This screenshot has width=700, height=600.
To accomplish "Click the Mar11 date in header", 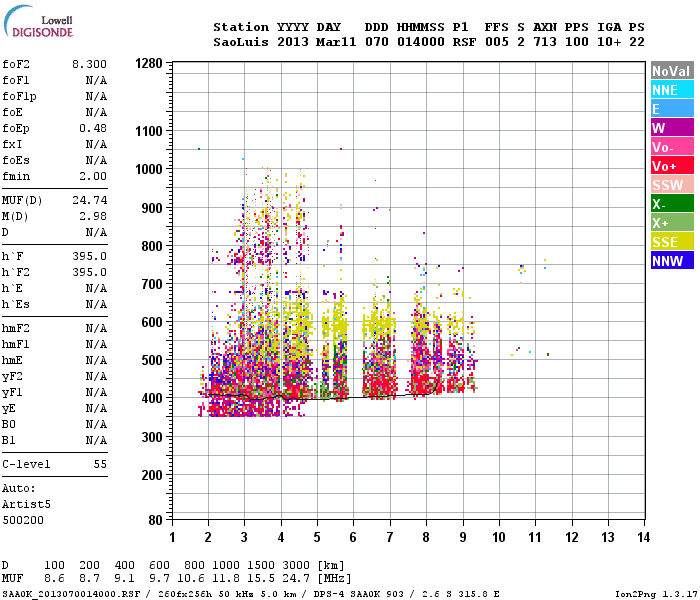I will pos(336,42).
